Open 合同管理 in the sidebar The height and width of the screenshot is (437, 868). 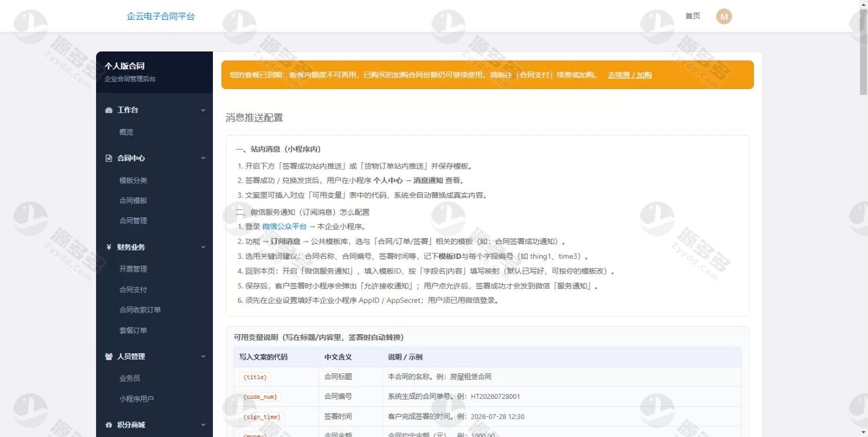[133, 221]
